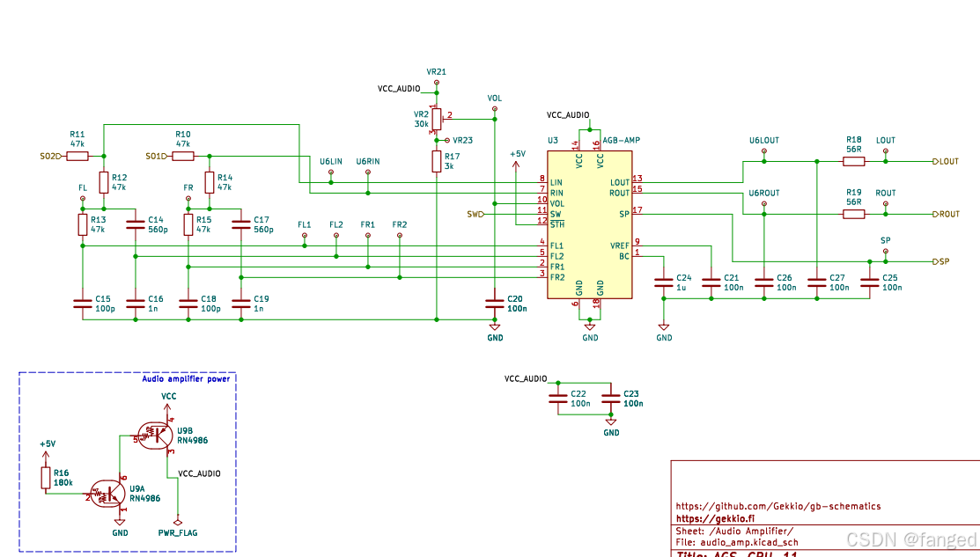Image resolution: width=980 pixels, height=557 pixels.
Task: Click capacitor C19 1n symbol
Action: [241, 304]
